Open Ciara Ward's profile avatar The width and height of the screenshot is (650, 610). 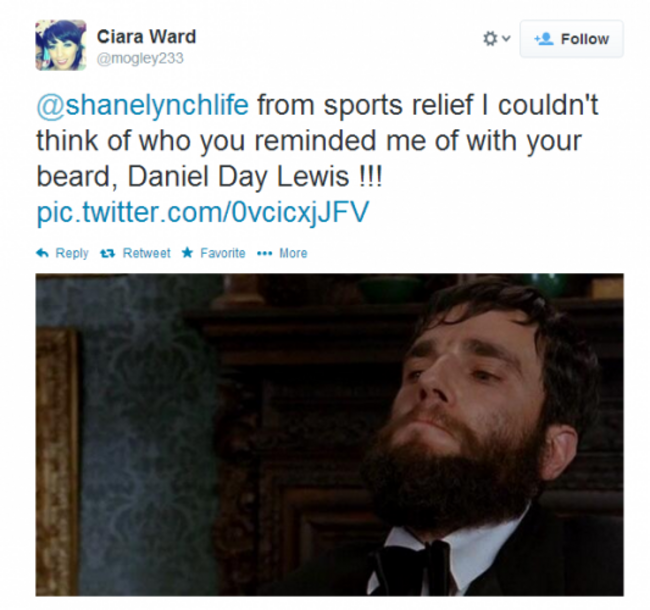pos(61,45)
